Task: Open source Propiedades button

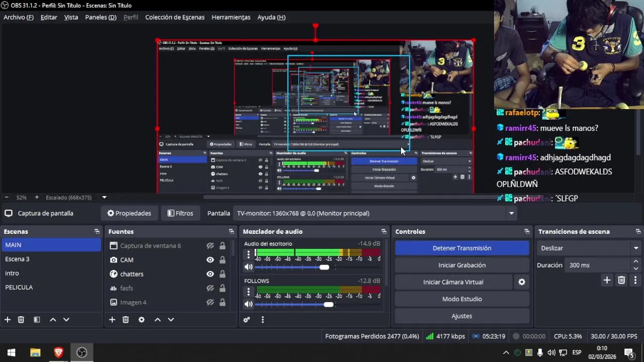Action: [129, 213]
